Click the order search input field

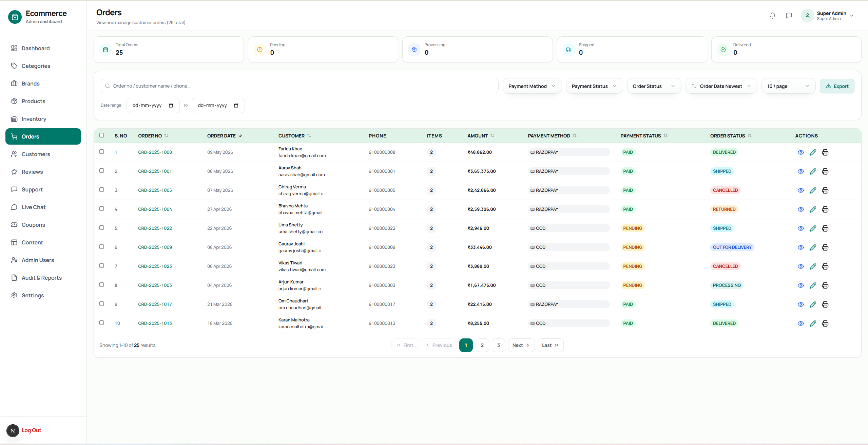coord(300,86)
